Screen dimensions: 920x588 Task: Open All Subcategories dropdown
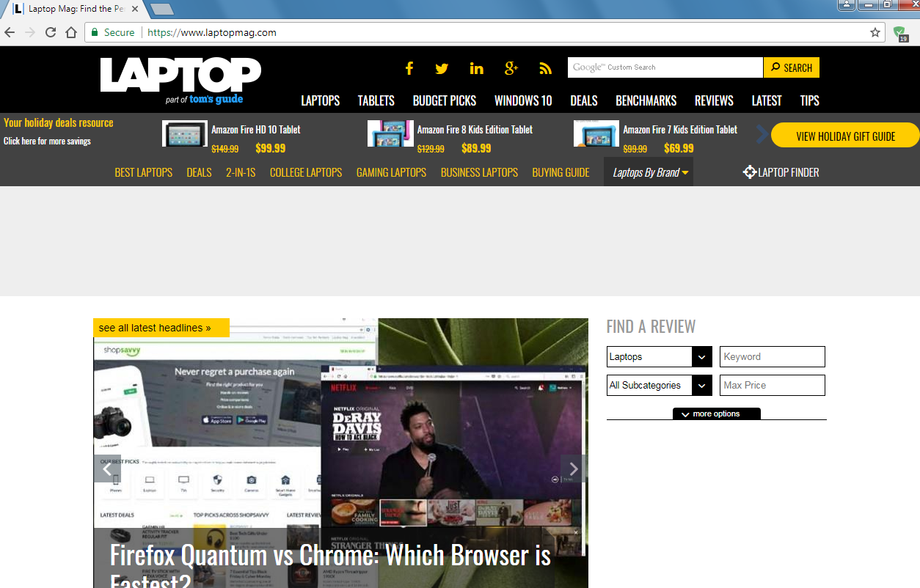point(660,386)
